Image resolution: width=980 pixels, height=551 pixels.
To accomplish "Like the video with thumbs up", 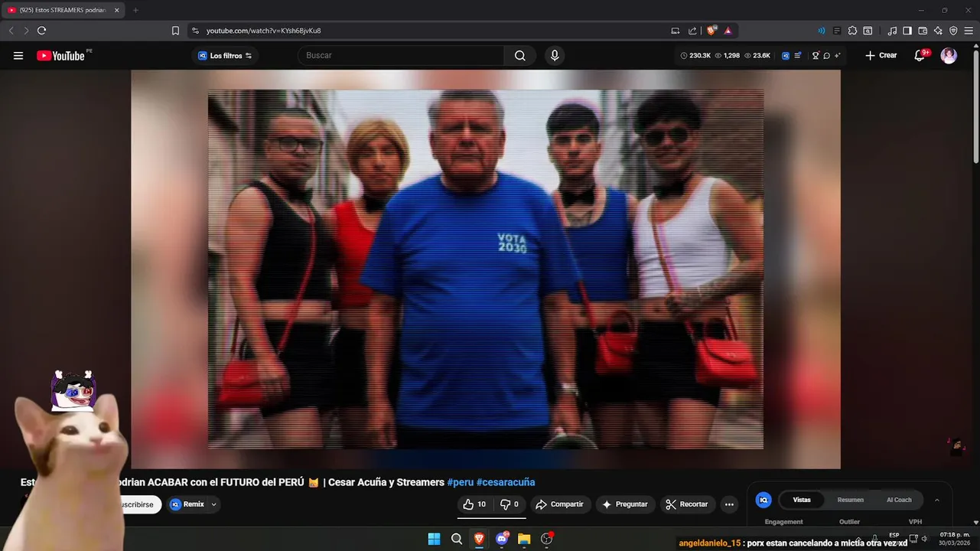I will point(474,504).
